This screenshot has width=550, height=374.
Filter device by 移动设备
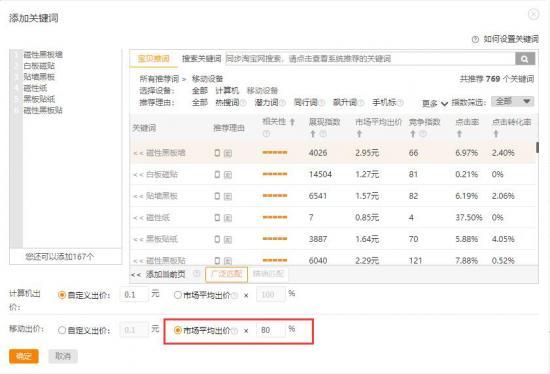pyautogui.click(x=262, y=91)
